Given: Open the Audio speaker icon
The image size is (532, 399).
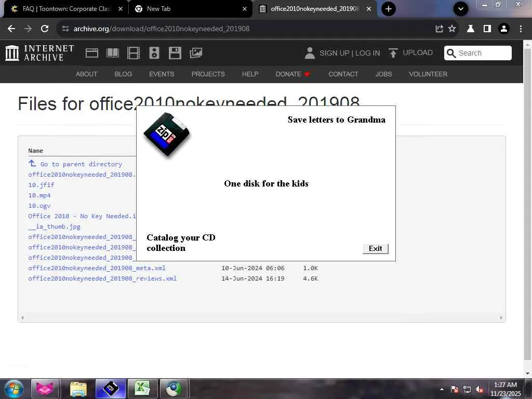Looking at the screenshot, I should 154,53.
